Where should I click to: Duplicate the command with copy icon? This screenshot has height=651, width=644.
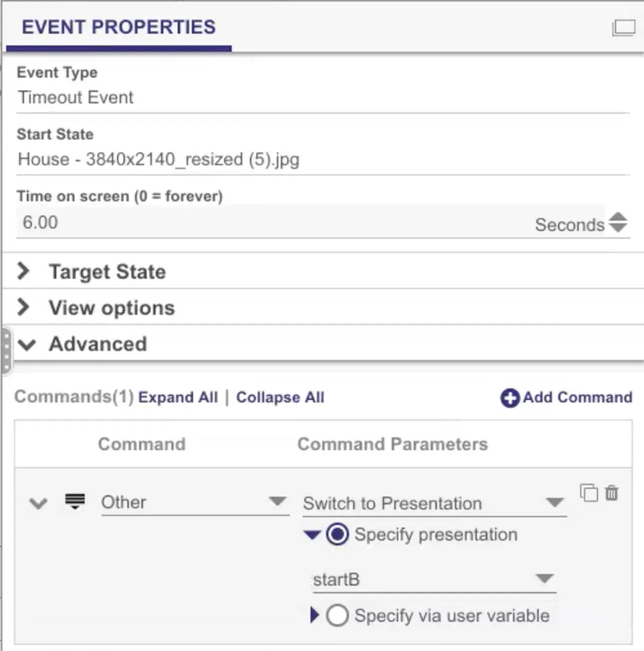[x=589, y=493]
